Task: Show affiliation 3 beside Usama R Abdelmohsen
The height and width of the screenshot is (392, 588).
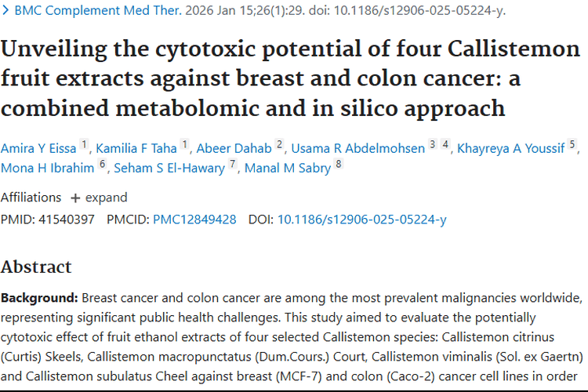Action: coord(432,145)
